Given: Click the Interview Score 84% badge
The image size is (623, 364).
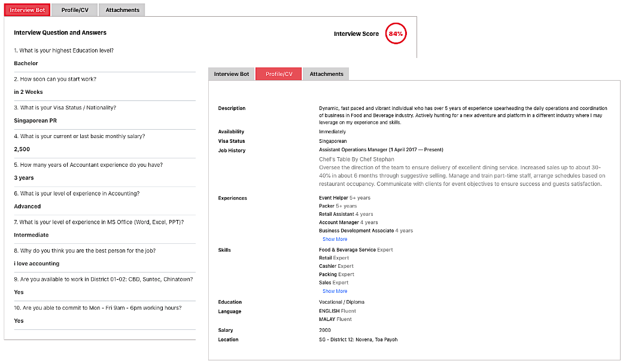Looking at the screenshot, I should (396, 34).
